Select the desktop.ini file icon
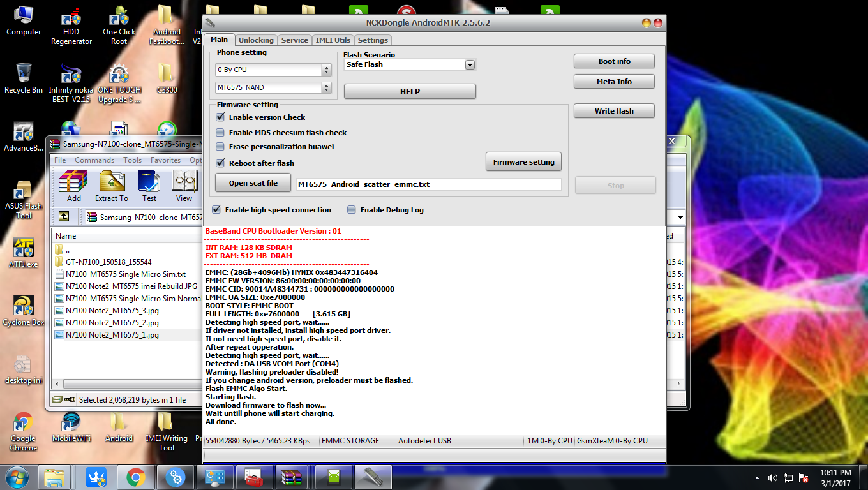868x490 pixels. point(24,369)
